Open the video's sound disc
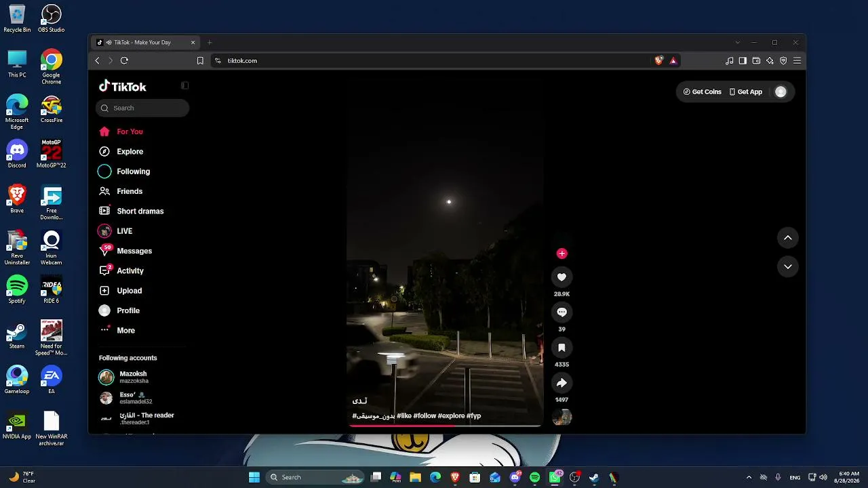This screenshot has height=488, width=868. [x=561, y=417]
